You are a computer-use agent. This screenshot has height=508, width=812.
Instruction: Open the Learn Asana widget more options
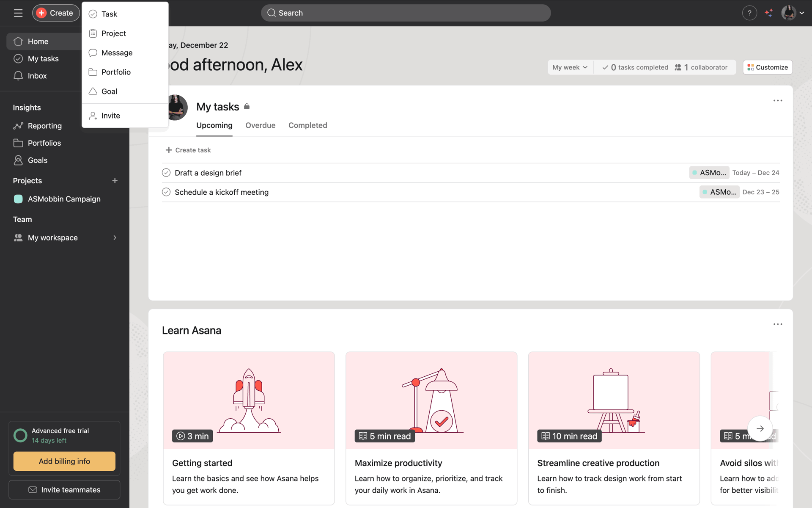coord(778,324)
